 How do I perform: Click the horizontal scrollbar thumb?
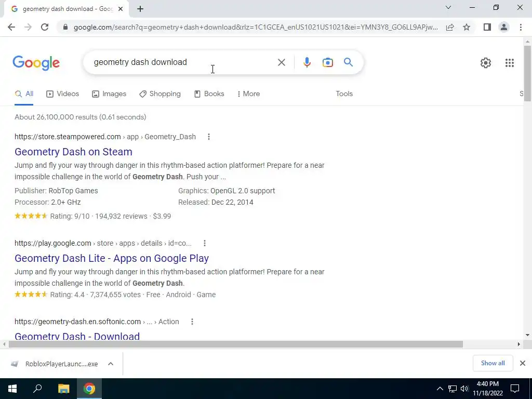pyautogui.click(x=235, y=344)
